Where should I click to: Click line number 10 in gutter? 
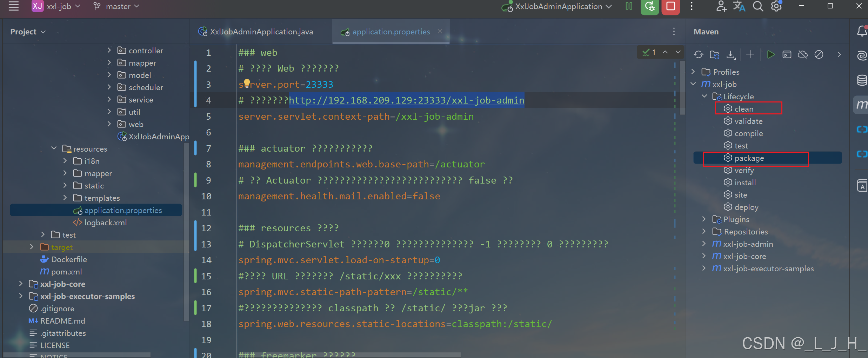point(206,196)
